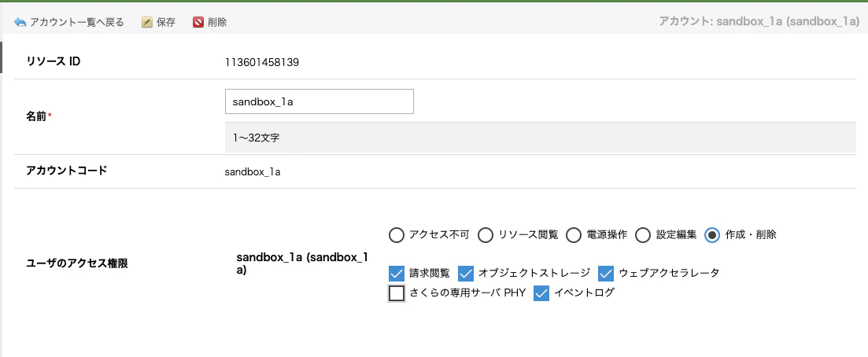Image resolution: width=868 pixels, height=357 pixels.
Task: Delete account with 削除 button
Action: [x=210, y=22]
